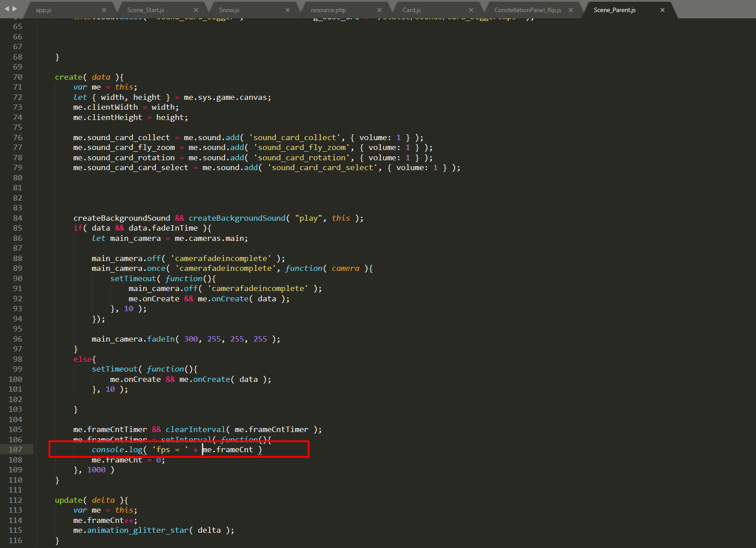Click 'main_camera.once' call
The width and height of the screenshot is (756, 548).
128,268
